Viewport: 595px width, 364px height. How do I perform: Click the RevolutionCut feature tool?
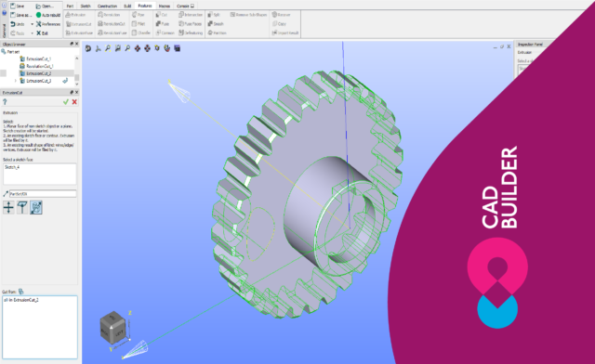[x=112, y=24]
